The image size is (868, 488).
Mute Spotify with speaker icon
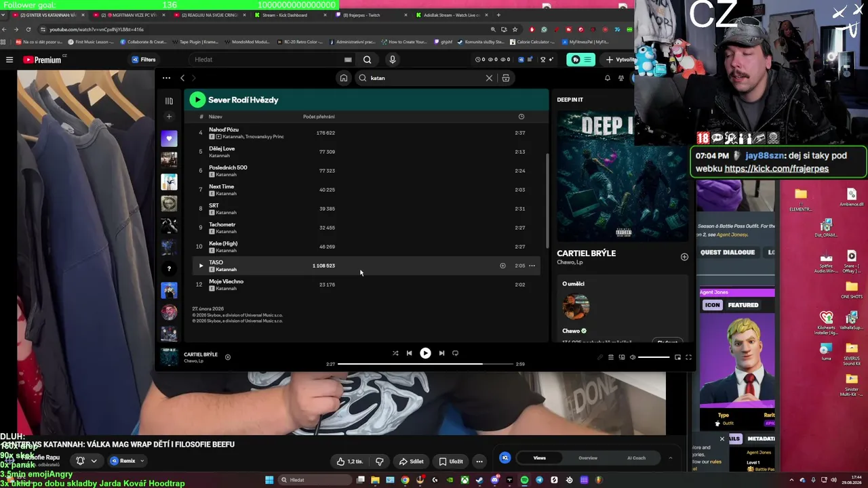(633, 357)
